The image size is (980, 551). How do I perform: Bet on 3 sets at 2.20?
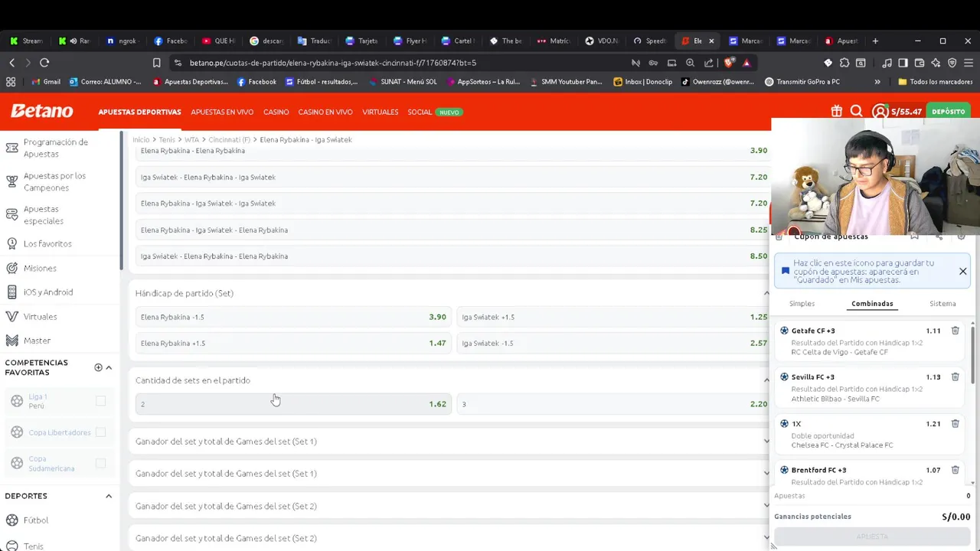613,404
